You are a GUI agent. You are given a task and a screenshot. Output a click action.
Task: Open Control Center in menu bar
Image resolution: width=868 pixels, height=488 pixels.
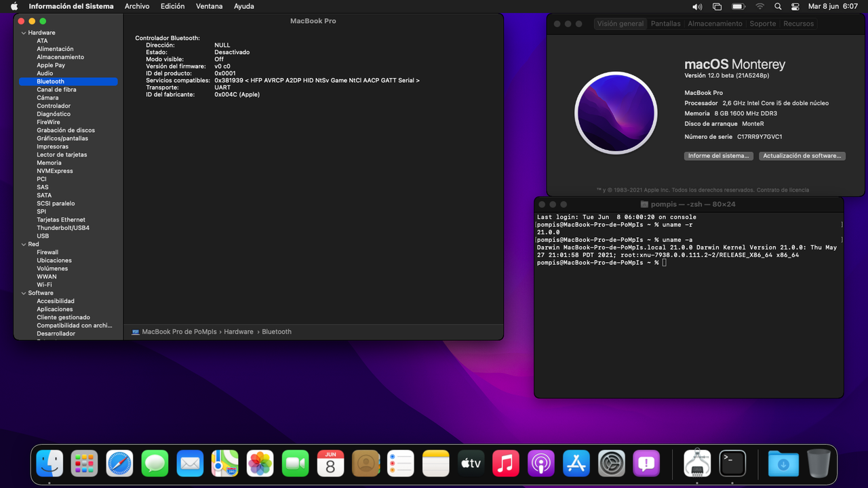(795, 6)
